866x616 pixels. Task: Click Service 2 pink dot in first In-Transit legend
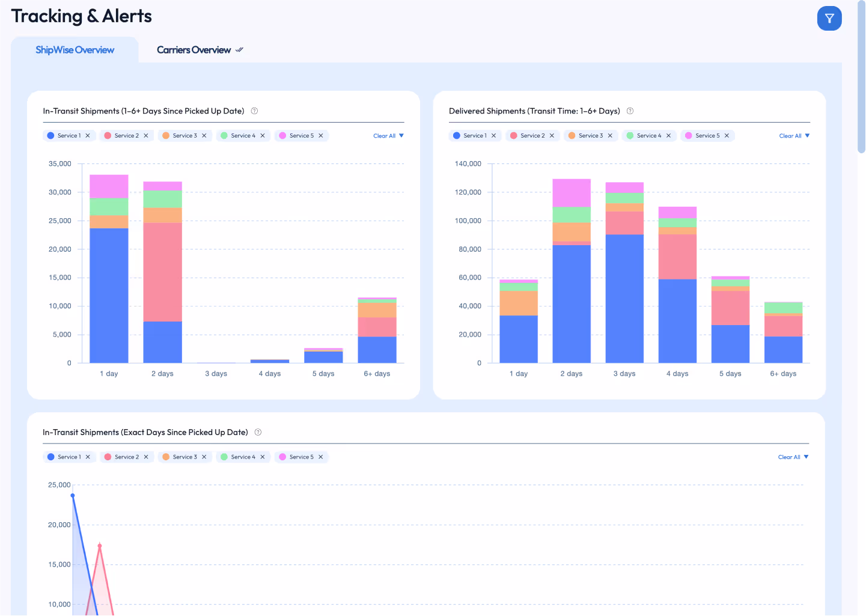click(108, 136)
